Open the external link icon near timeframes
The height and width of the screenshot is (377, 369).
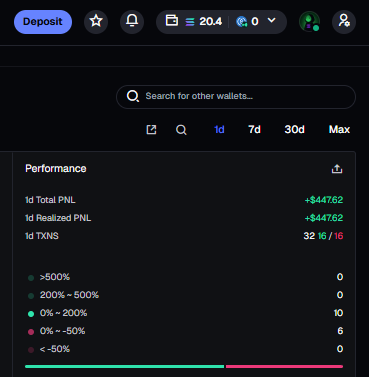[x=151, y=130]
